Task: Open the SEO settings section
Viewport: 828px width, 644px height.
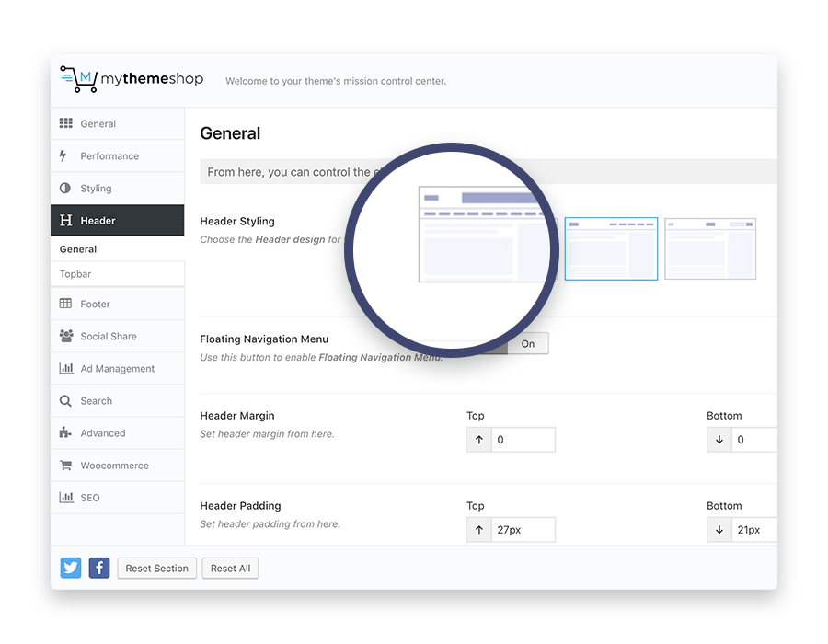Action: pyautogui.click(x=117, y=497)
